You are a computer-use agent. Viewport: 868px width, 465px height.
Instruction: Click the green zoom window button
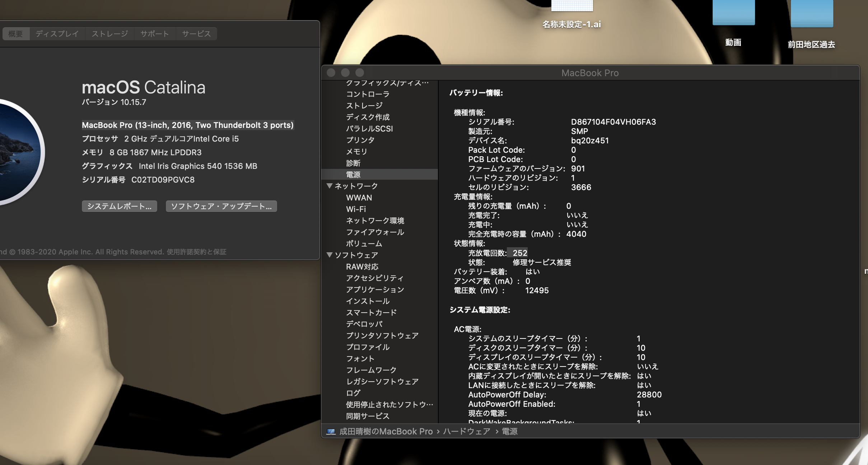[360, 73]
